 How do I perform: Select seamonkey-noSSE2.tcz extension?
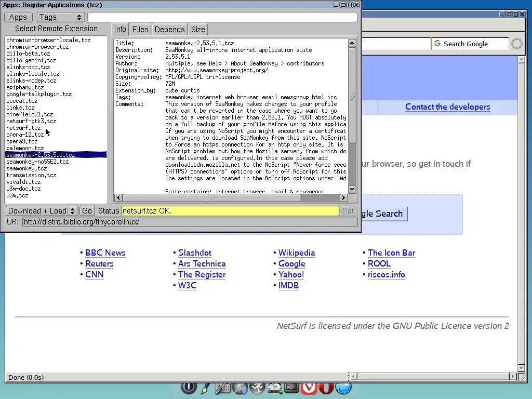click(x=56, y=162)
